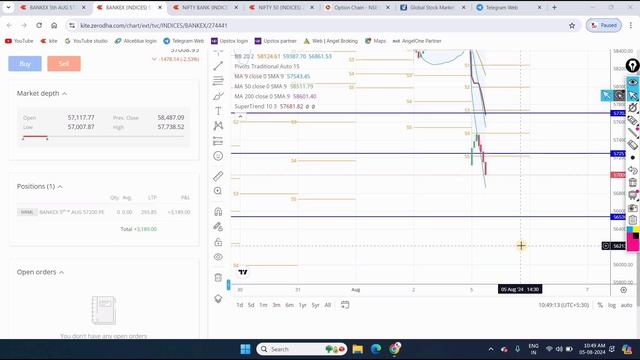Image resolution: width=640 pixels, height=360 pixels.
Task: Set chart range to 1d
Action: 240,305
